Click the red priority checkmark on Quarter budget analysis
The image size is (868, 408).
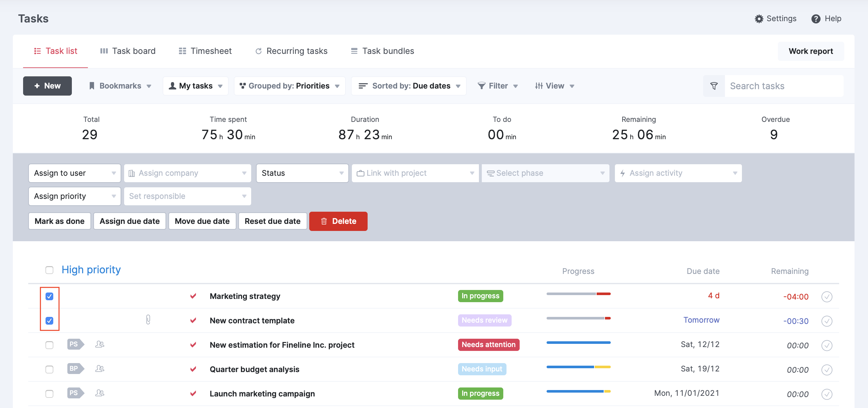[x=193, y=369]
